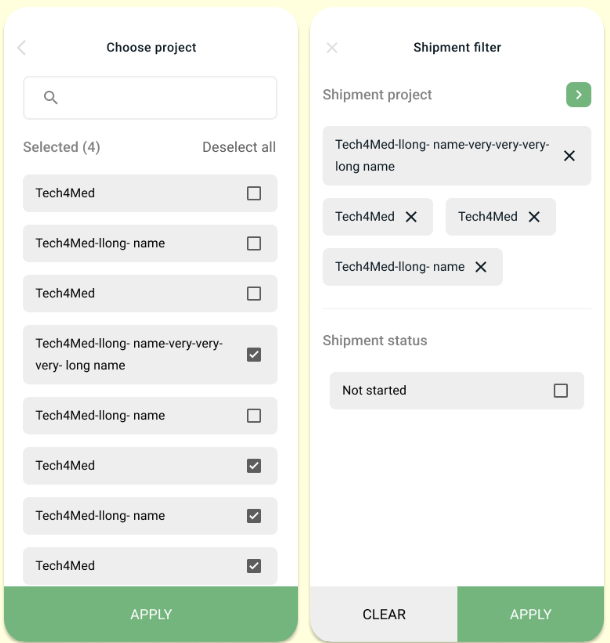Uncheck the very-very-long name project checkbox
This screenshot has height=643, width=610.
[x=254, y=354]
